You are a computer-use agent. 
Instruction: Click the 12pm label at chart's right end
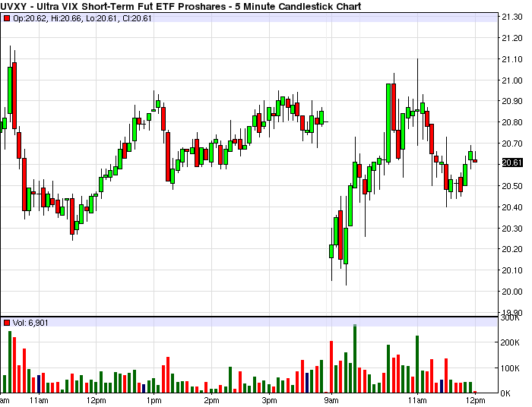click(475, 401)
